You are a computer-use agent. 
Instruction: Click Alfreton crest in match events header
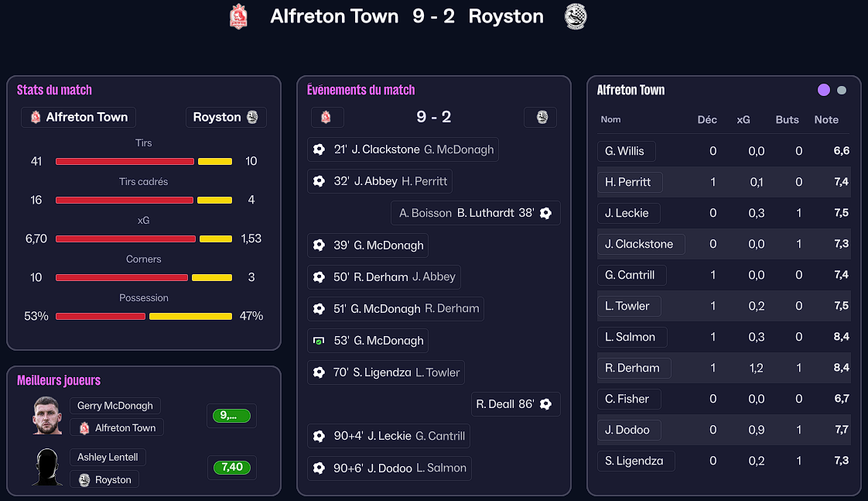click(326, 118)
